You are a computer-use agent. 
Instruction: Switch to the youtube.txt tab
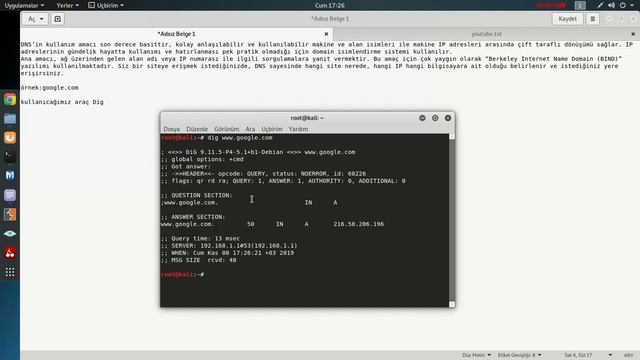[x=486, y=34]
